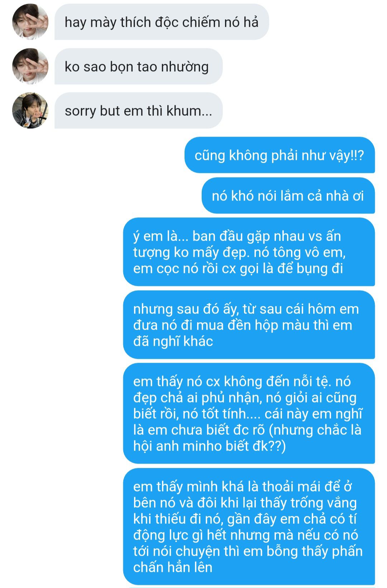Select the "hay mày thích độc chiếm nó hả" bubble

(x=162, y=22)
